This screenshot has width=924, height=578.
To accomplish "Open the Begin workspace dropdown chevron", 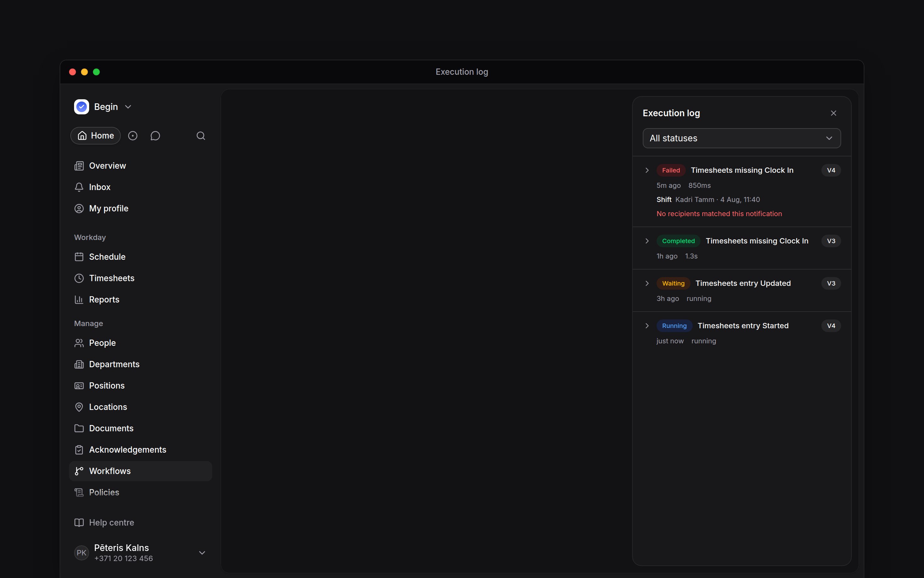I will (x=128, y=107).
